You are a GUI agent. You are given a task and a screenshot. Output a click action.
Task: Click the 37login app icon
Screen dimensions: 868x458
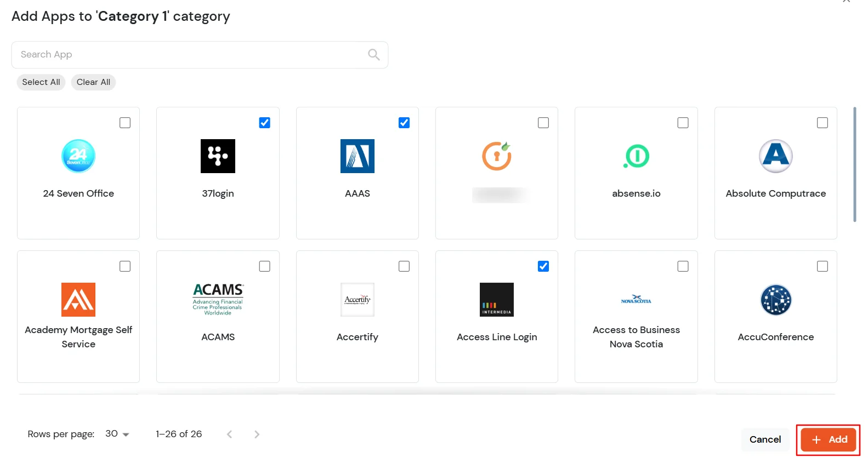[x=218, y=156]
